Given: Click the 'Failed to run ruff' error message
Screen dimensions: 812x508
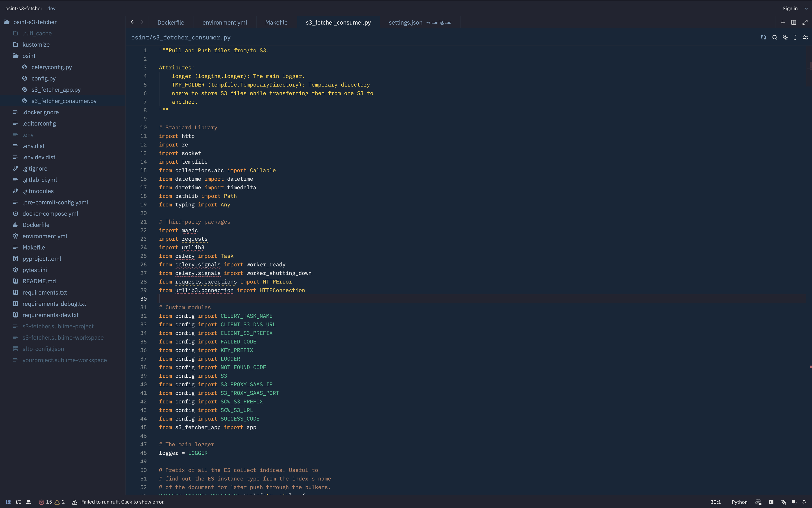Looking at the screenshot, I should [x=122, y=502].
